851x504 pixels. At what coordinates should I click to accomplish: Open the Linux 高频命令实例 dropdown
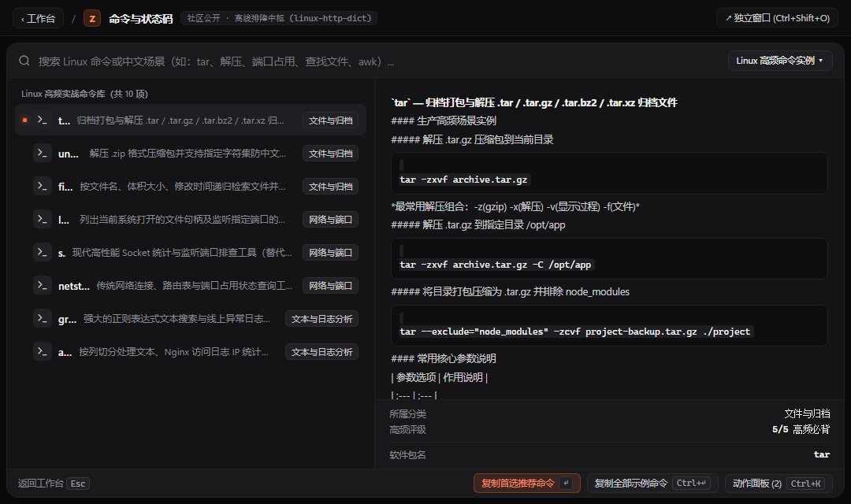click(x=780, y=60)
